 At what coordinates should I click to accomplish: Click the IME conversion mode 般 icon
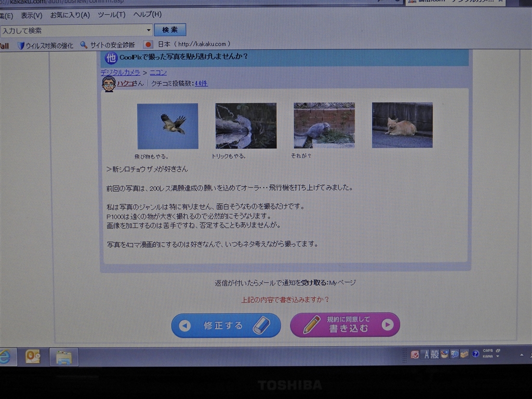pyautogui.click(x=435, y=355)
